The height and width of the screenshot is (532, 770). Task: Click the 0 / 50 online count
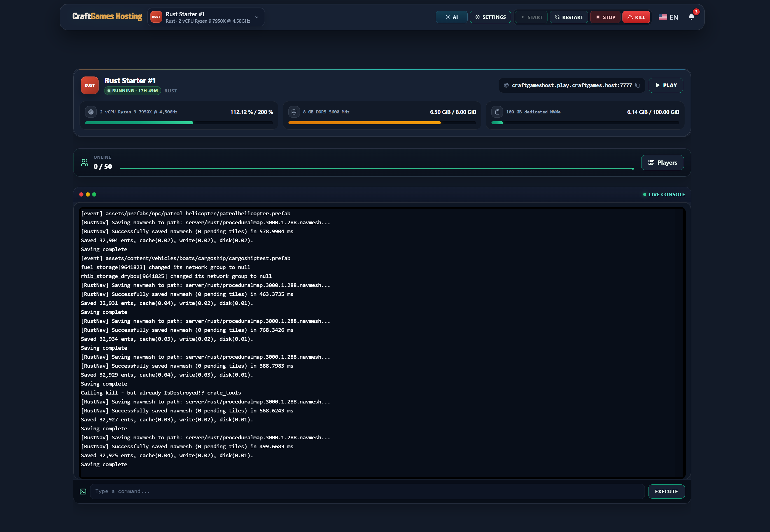pyautogui.click(x=103, y=167)
